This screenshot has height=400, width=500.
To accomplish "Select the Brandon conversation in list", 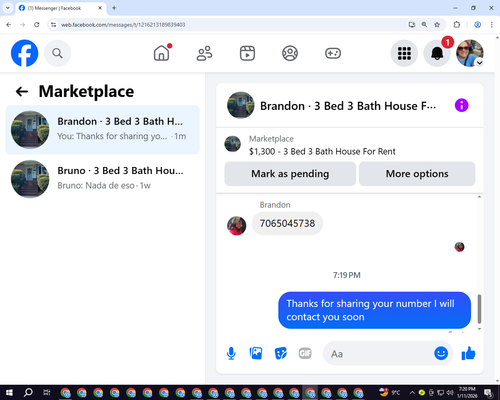I will click(103, 130).
